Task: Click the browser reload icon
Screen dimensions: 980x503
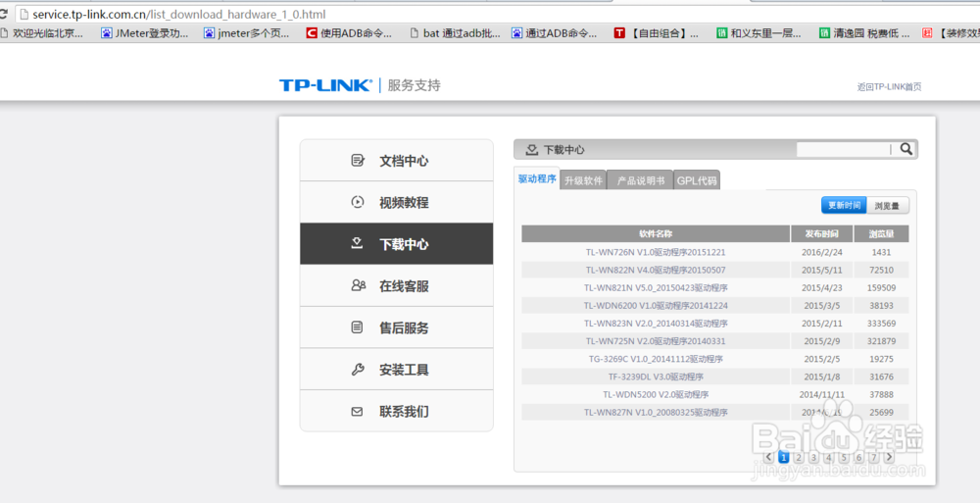Action: point(3,14)
